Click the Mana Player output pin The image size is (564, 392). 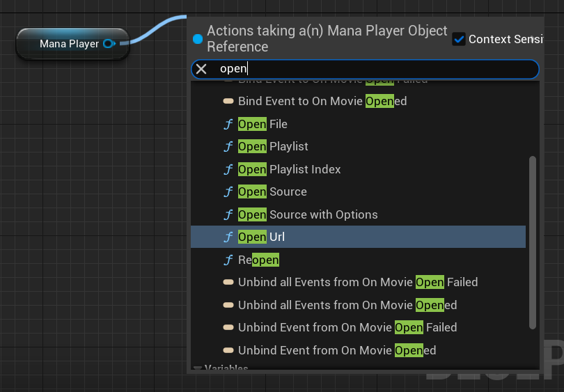click(x=109, y=44)
